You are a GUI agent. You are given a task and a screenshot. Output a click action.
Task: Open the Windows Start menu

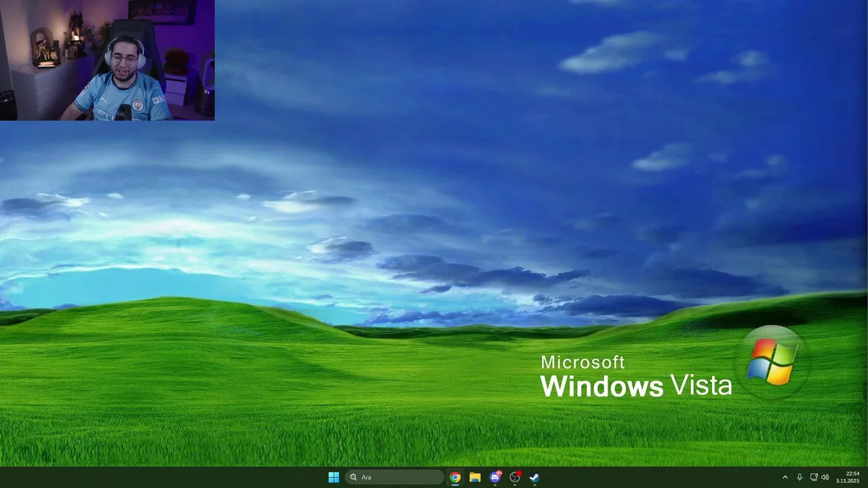pos(334,477)
